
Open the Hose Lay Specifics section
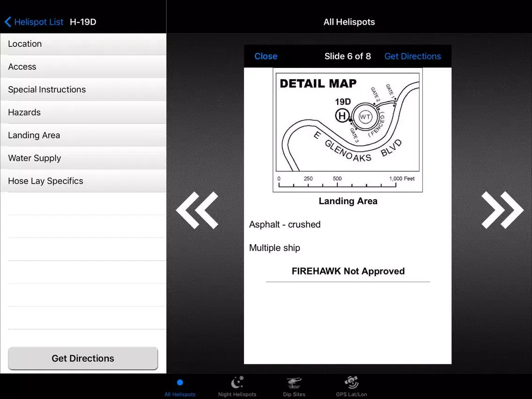tap(83, 181)
